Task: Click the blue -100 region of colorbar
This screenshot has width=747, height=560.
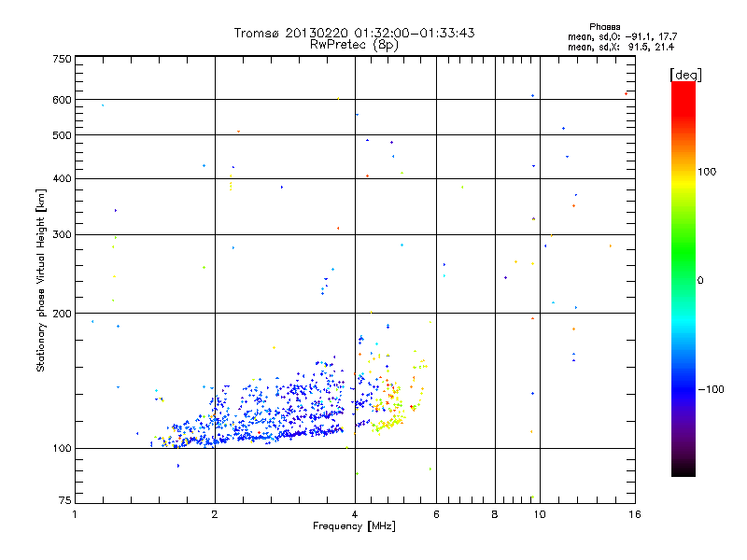Action: click(x=684, y=388)
